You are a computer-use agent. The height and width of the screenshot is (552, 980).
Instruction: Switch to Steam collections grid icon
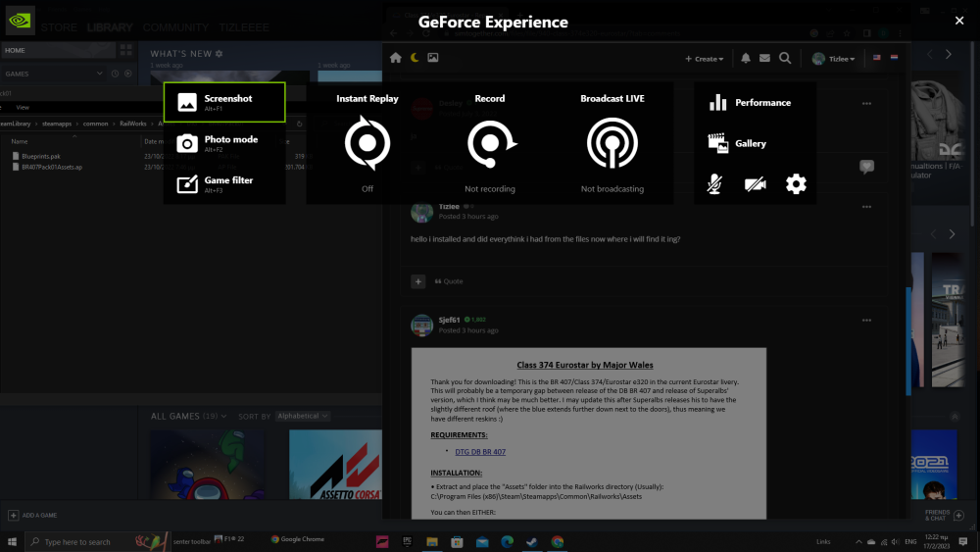126,50
